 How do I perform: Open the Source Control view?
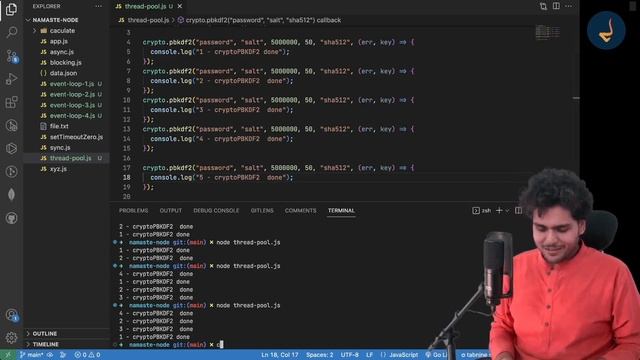(11, 56)
